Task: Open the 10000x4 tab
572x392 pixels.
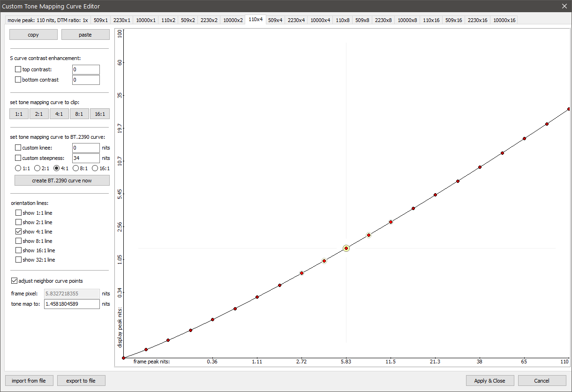Action: (x=320, y=20)
